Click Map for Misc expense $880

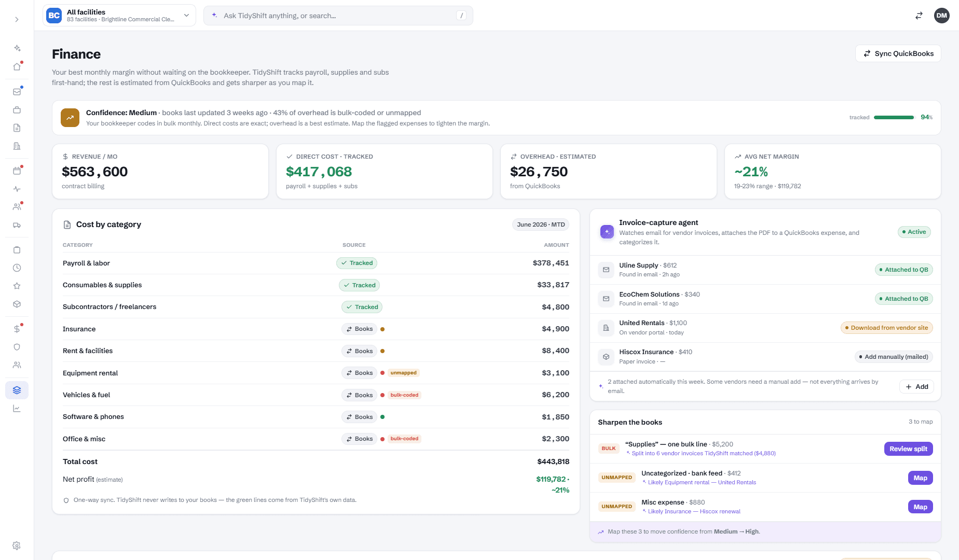[x=920, y=507]
